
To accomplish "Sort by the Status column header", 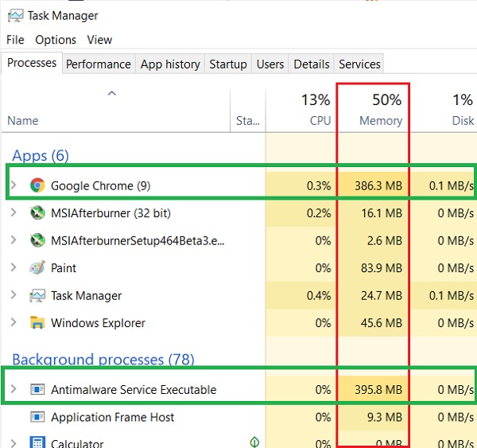I will click(248, 121).
